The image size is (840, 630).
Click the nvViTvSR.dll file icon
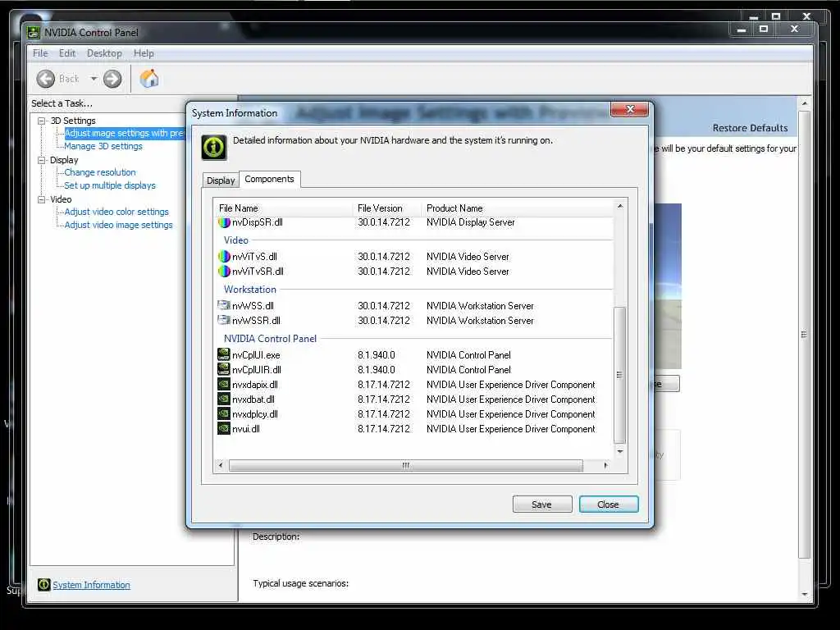click(x=223, y=271)
